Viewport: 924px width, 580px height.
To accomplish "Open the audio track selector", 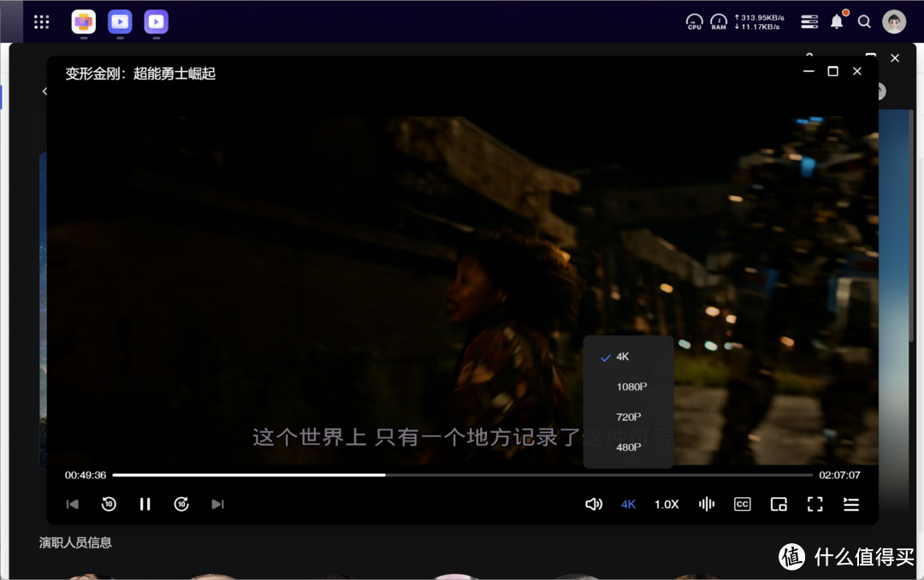I will point(706,504).
